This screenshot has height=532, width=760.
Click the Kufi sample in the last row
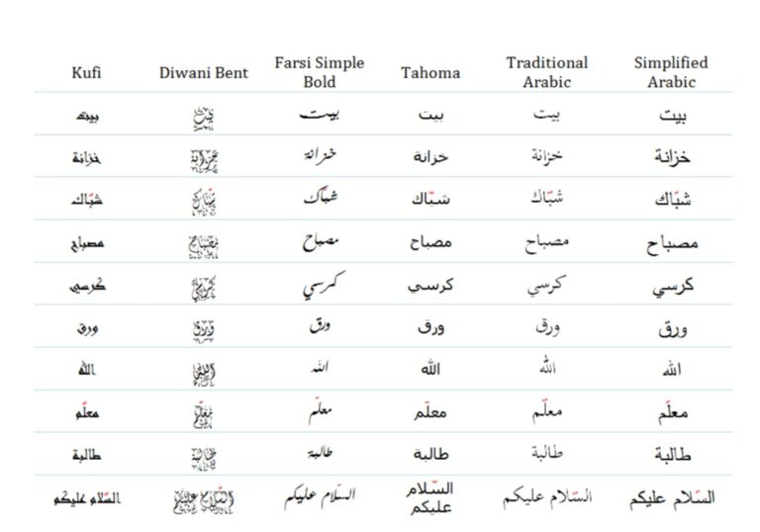tap(87, 497)
